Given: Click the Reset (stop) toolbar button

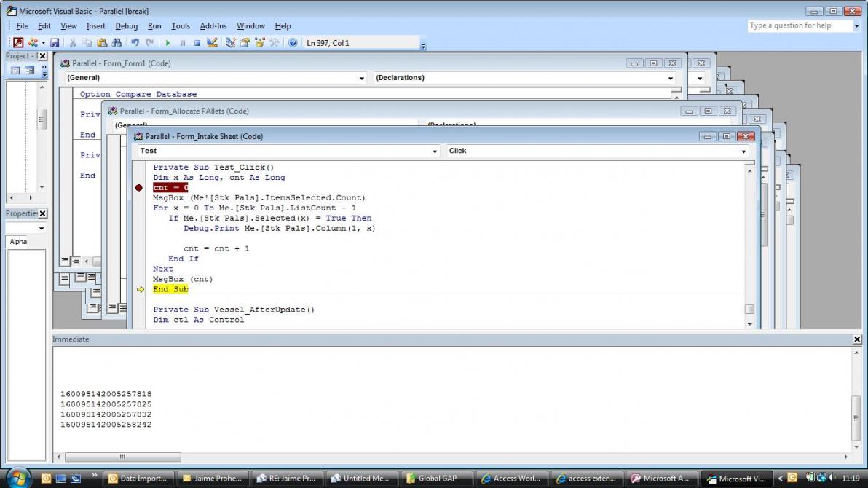Looking at the screenshot, I should click(197, 43).
